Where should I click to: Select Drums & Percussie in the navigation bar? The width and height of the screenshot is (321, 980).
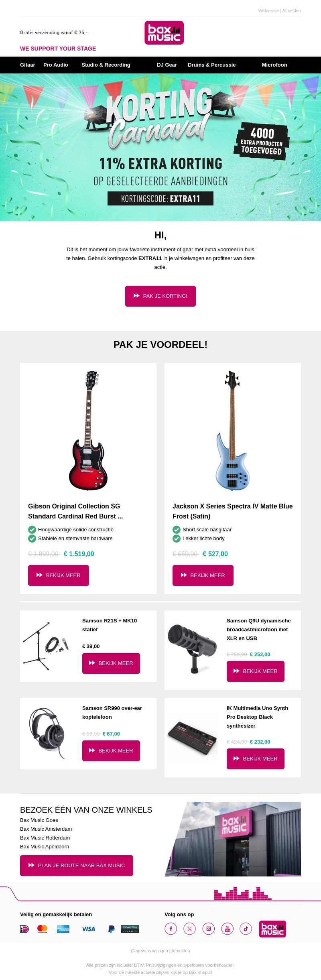click(x=211, y=65)
